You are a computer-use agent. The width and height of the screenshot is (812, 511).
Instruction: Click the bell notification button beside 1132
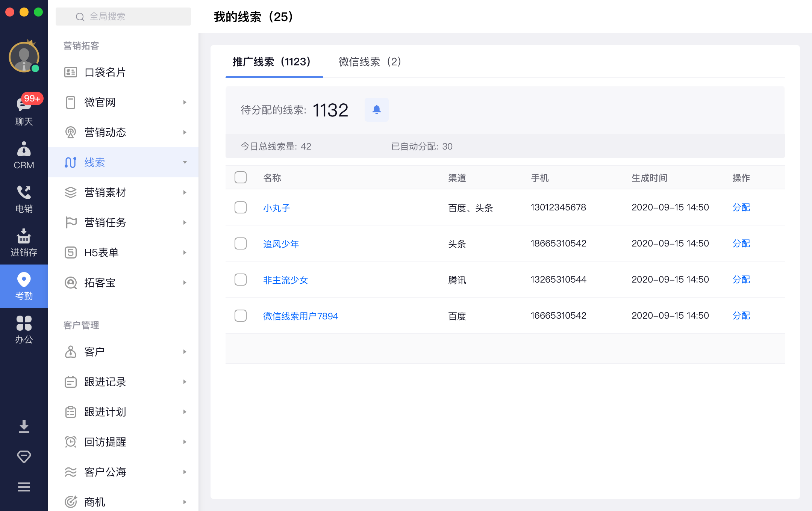(376, 110)
